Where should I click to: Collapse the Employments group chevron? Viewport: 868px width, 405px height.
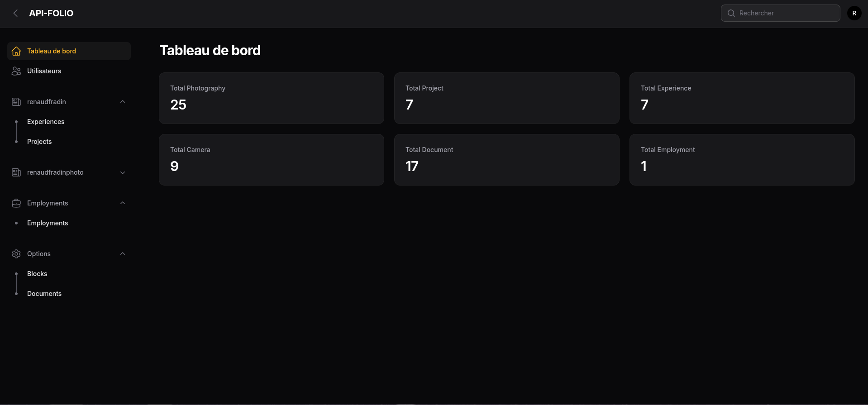coord(123,203)
